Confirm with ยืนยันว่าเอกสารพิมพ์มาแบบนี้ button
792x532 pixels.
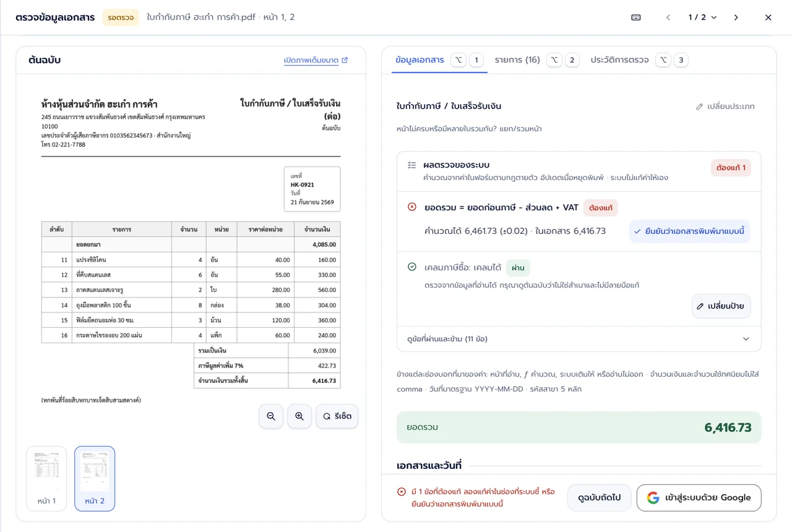point(689,231)
